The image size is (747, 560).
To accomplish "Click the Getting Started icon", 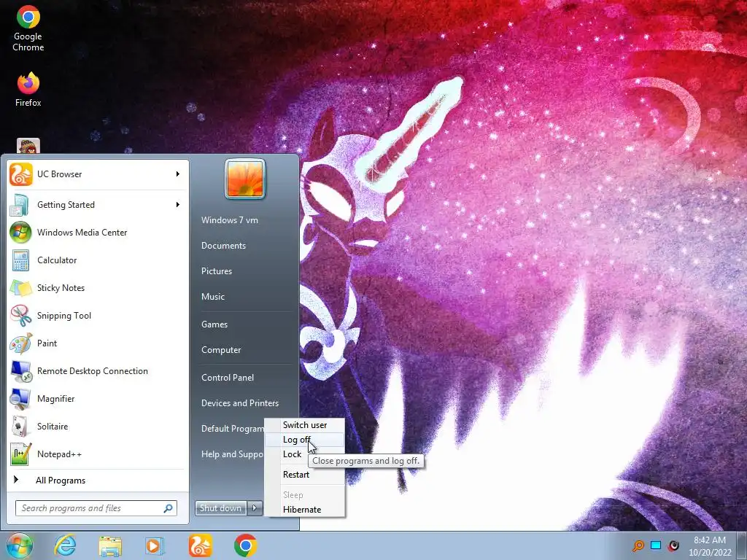I will (x=21, y=205).
